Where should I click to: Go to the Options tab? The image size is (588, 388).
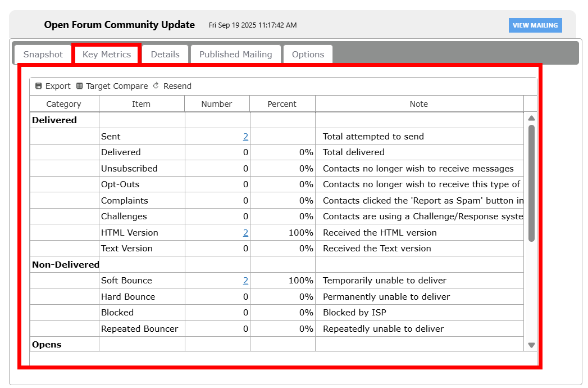tap(308, 55)
